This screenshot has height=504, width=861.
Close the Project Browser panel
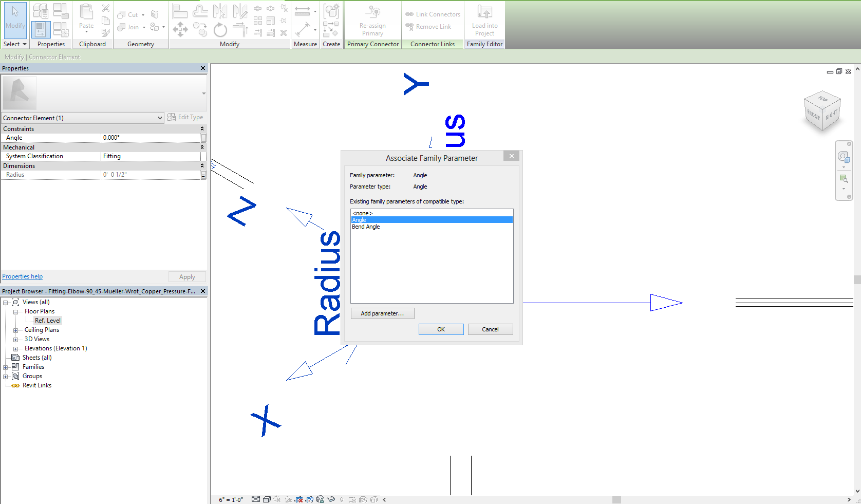point(203,291)
